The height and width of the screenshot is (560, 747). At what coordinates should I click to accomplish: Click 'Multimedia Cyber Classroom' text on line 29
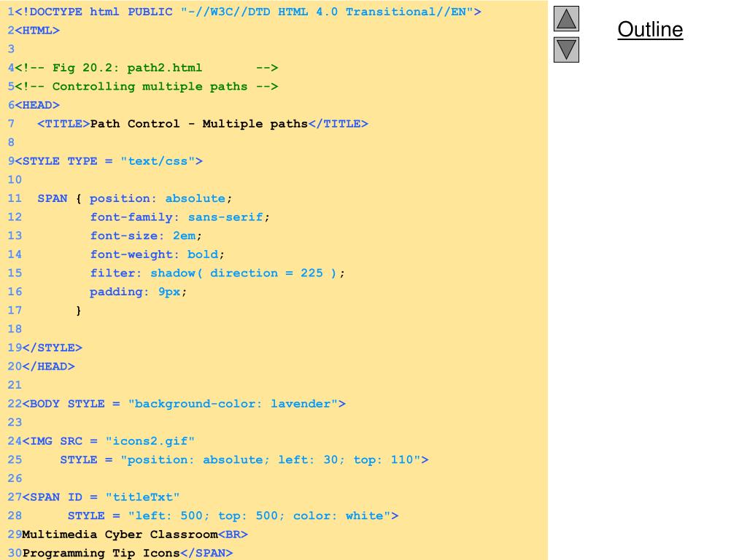(x=120, y=534)
